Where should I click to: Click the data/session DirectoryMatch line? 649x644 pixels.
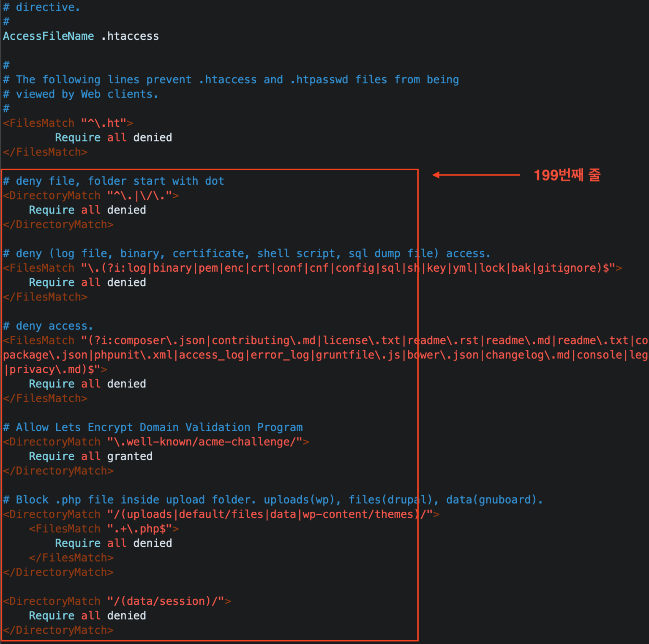(x=116, y=600)
